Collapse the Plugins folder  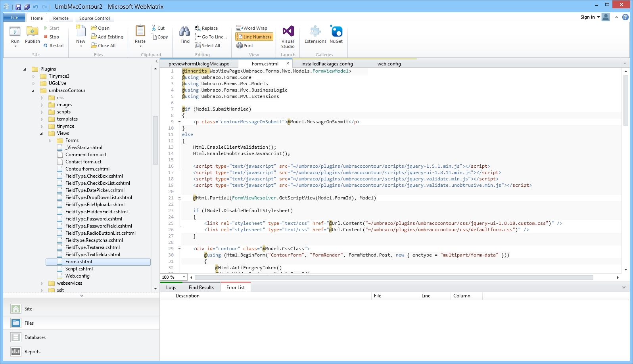(x=25, y=69)
